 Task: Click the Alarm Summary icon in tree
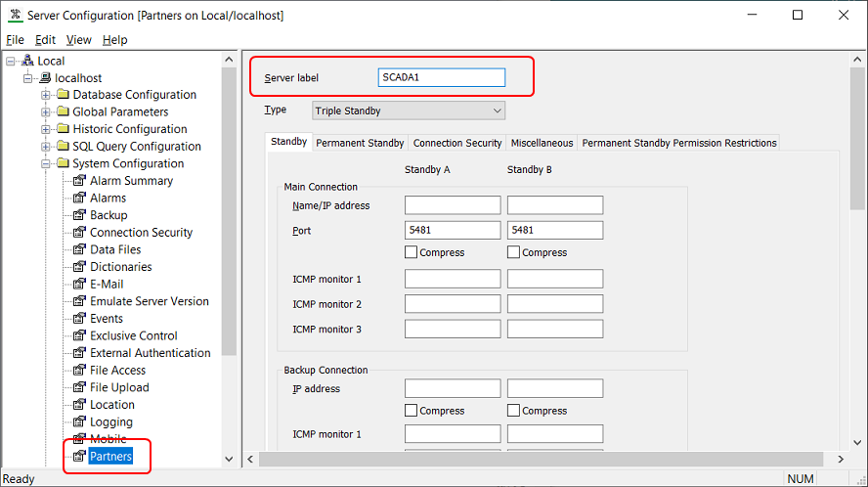[80, 181]
